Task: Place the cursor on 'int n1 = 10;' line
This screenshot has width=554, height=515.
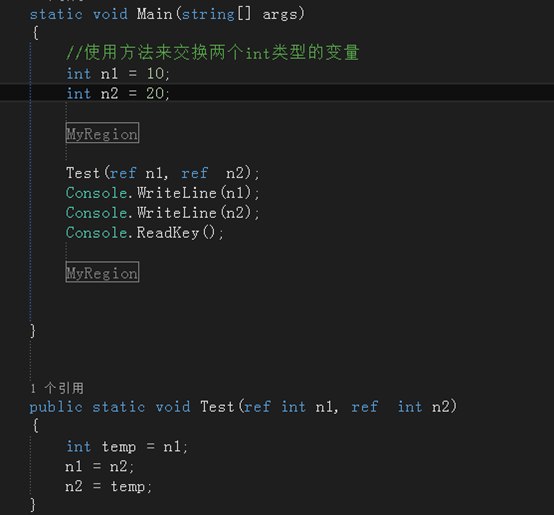Action: pos(118,74)
